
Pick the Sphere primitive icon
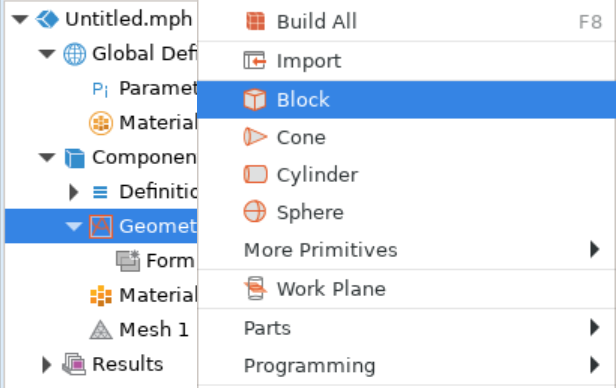pos(255,211)
